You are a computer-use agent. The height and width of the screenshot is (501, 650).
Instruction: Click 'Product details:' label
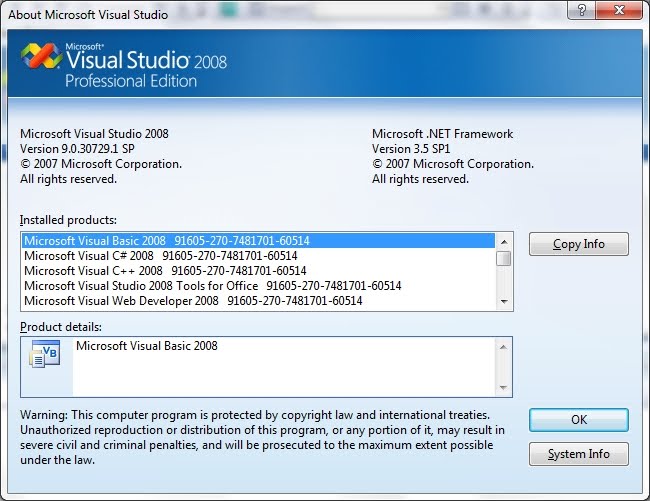pyautogui.click(x=61, y=327)
